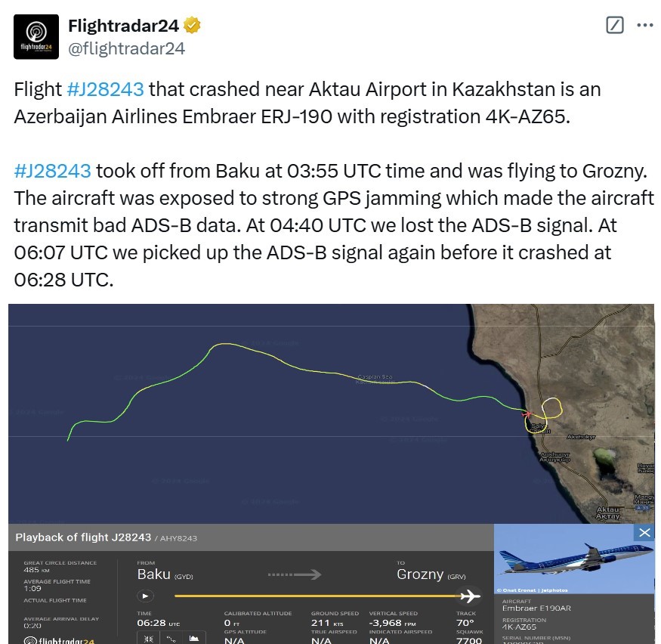The image size is (661, 644).
Task: Toggle the flight route icon button
Action: 171,639
